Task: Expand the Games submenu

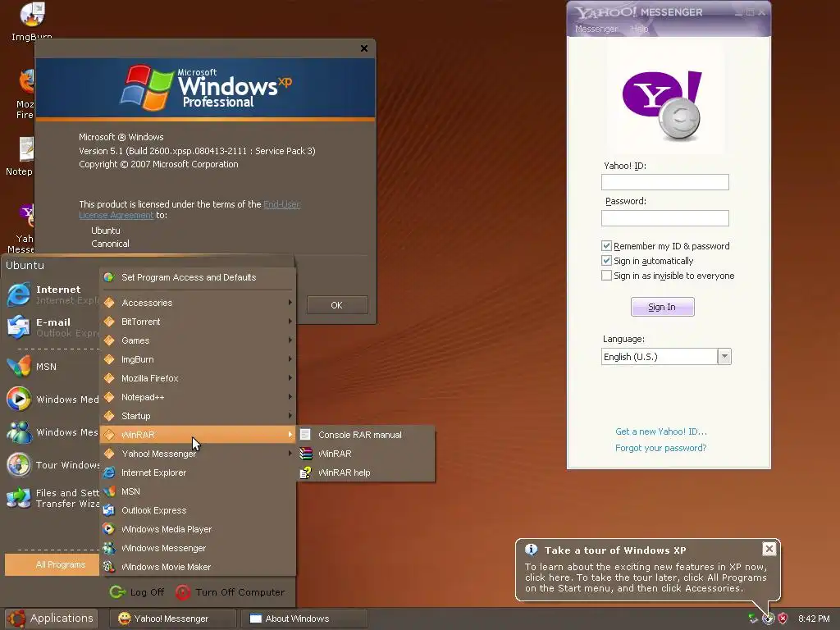Action: [x=198, y=340]
